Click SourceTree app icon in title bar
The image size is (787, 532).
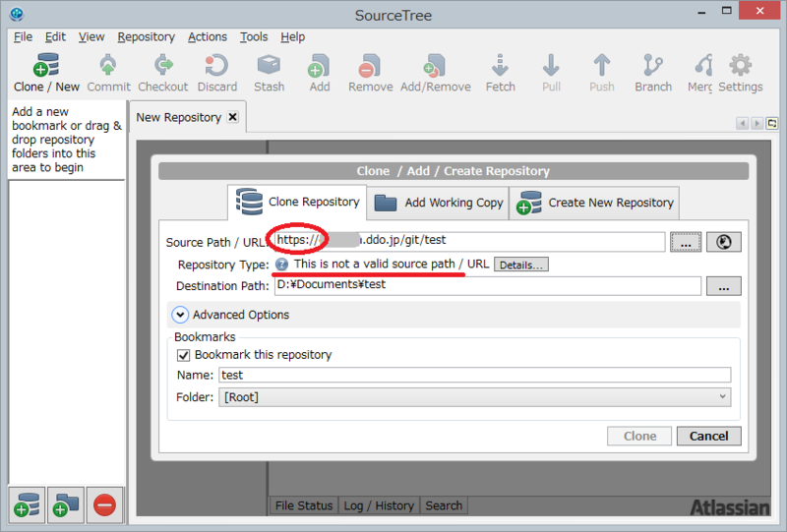[x=17, y=14]
